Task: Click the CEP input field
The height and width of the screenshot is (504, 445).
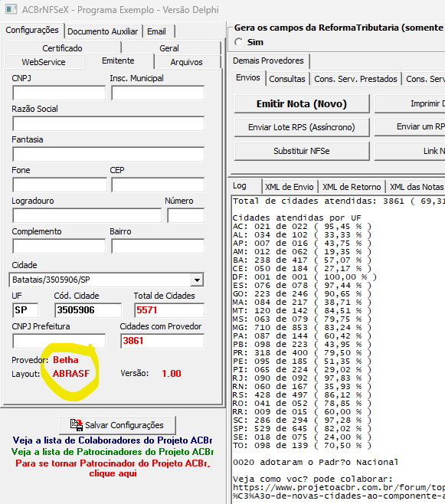Action: [x=158, y=185]
